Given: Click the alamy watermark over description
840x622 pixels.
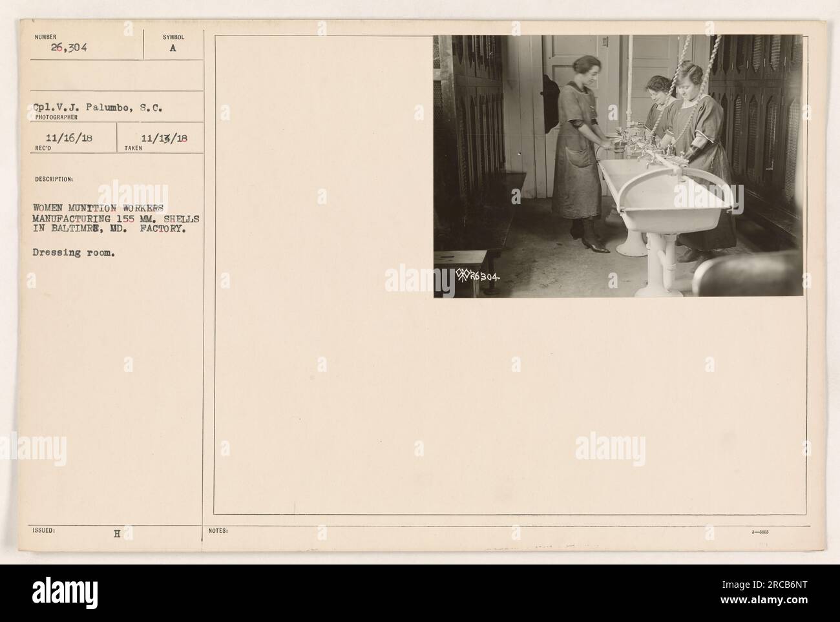Looking at the screenshot, I should pos(132,193).
